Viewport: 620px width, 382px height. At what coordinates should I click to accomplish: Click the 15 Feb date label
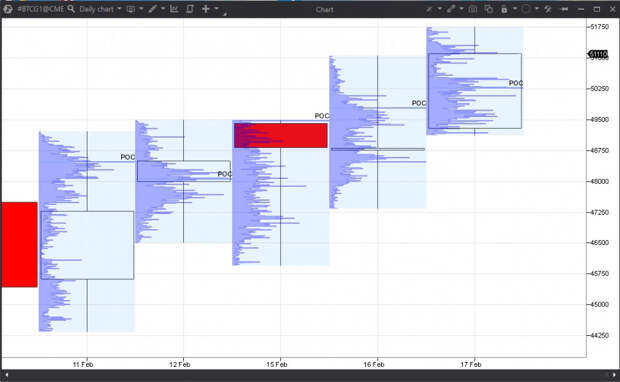coord(277,364)
